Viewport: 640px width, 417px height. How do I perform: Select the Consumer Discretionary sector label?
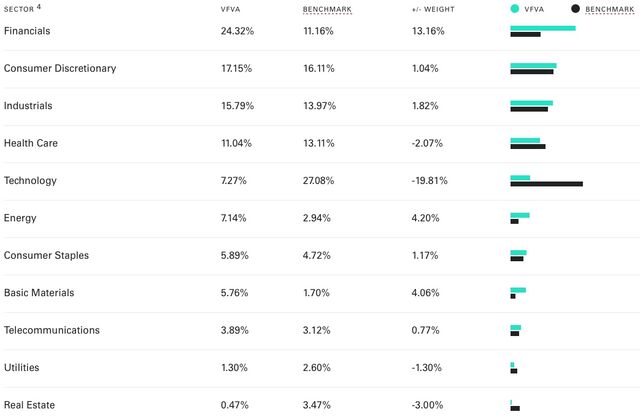coord(60,69)
